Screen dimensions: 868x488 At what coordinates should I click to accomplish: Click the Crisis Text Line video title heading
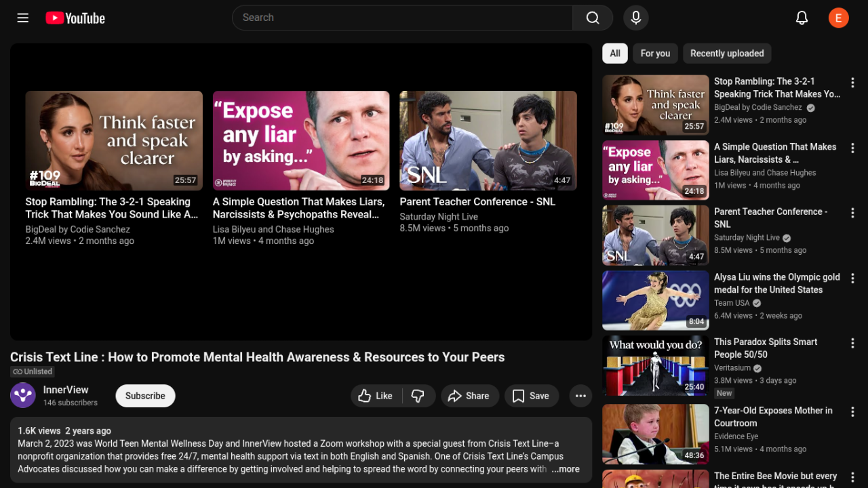coord(258,357)
